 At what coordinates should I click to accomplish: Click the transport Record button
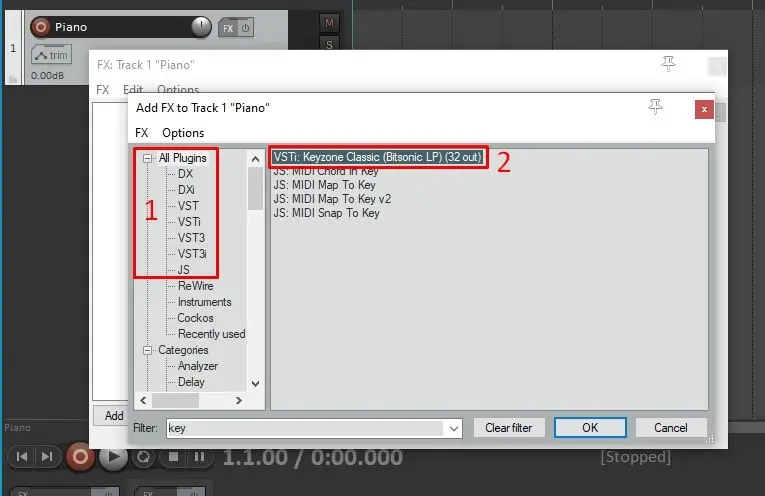(x=80, y=457)
